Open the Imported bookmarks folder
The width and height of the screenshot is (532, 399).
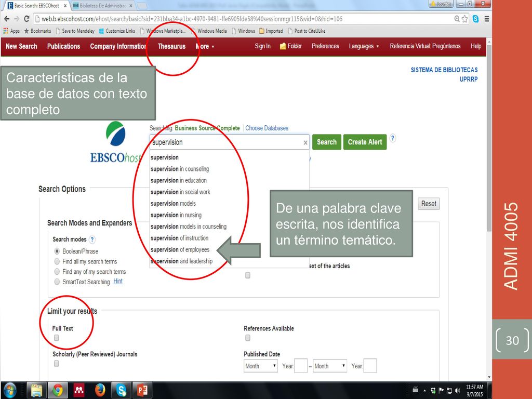point(271,31)
